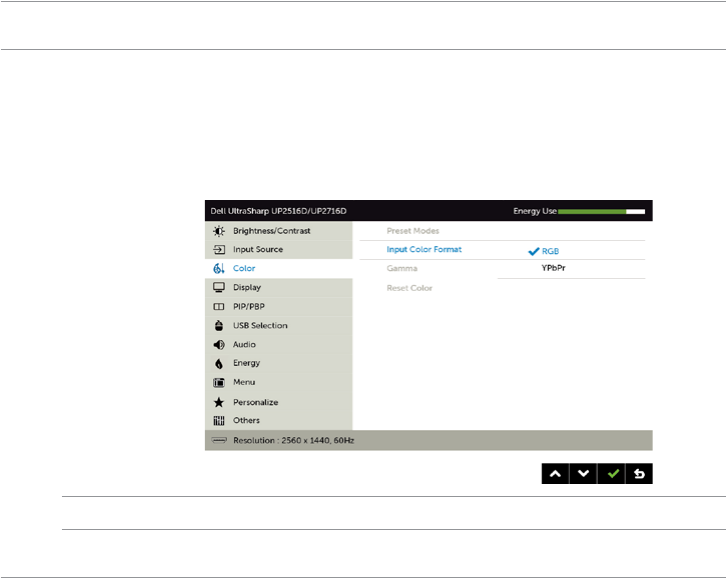Image resolution: width=726 pixels, height=578 pixels.
Task: Open the Color menu label
Action: click(x=244, y=269)
